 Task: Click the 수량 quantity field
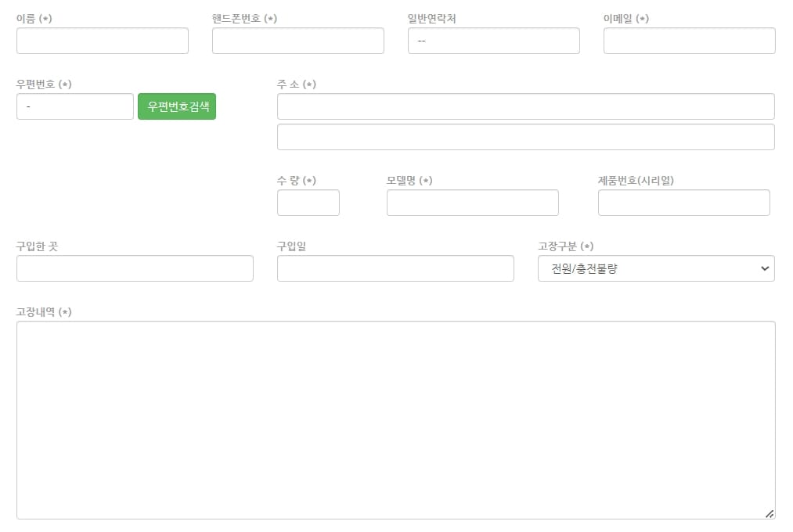coord(308,203)
